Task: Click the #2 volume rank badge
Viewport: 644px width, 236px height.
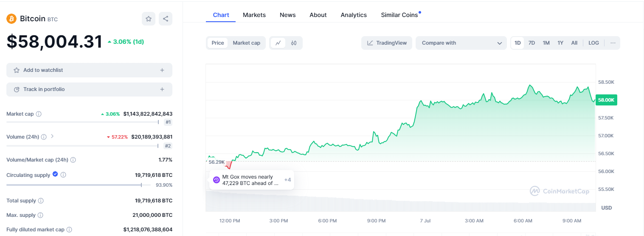Action: pos(168,146)
